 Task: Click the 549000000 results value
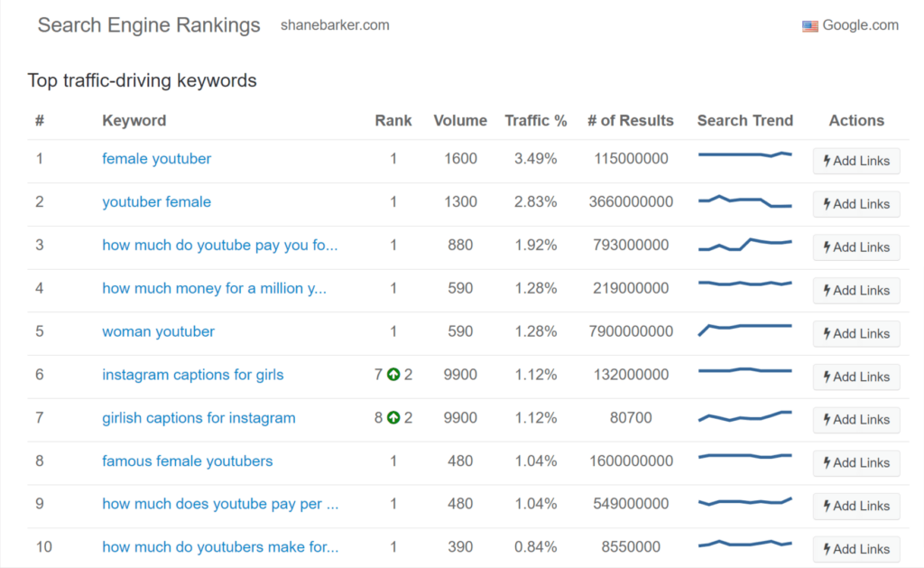pos(631,504)
